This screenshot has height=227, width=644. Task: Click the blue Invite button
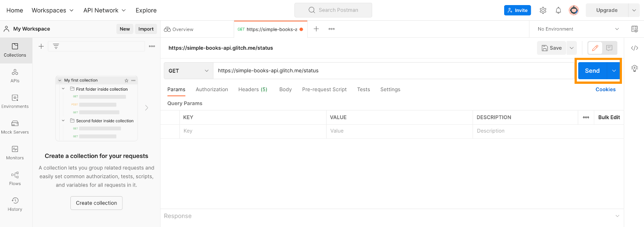click(x=517, y=10)
